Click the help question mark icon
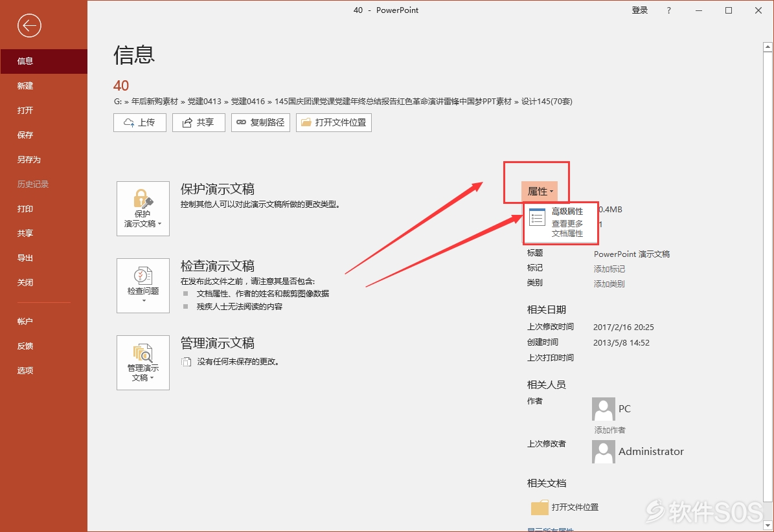 point(669,10)
